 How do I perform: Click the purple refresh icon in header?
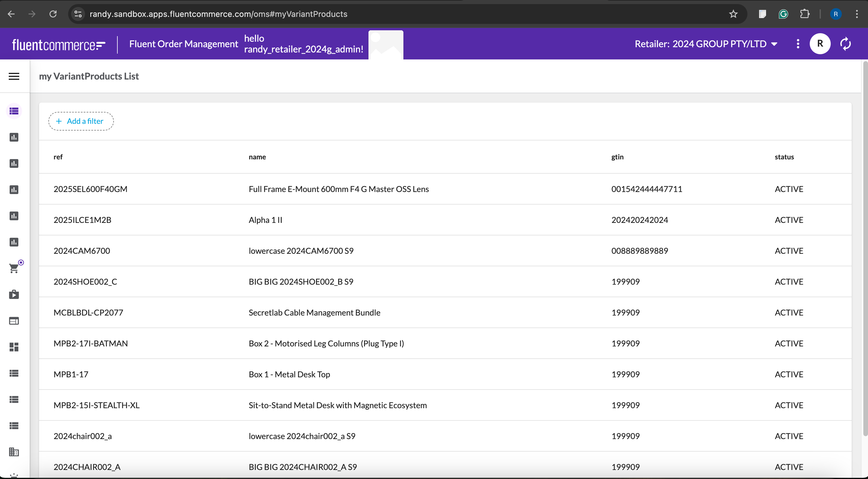coord(845,44)
